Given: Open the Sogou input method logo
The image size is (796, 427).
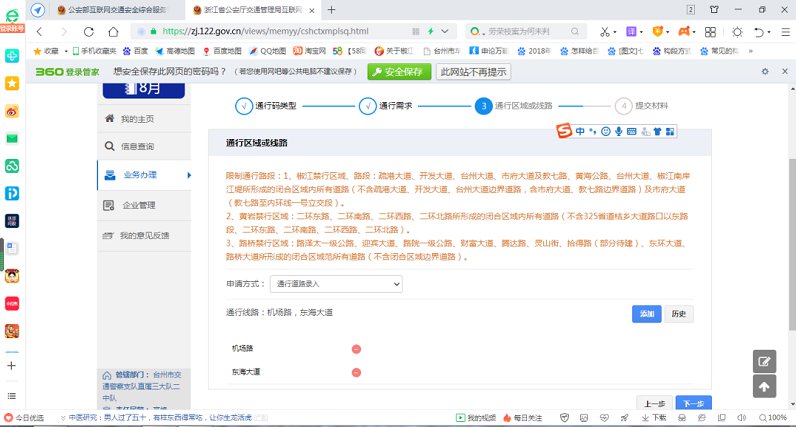Looking at the screenshot, I should [565, 131].
